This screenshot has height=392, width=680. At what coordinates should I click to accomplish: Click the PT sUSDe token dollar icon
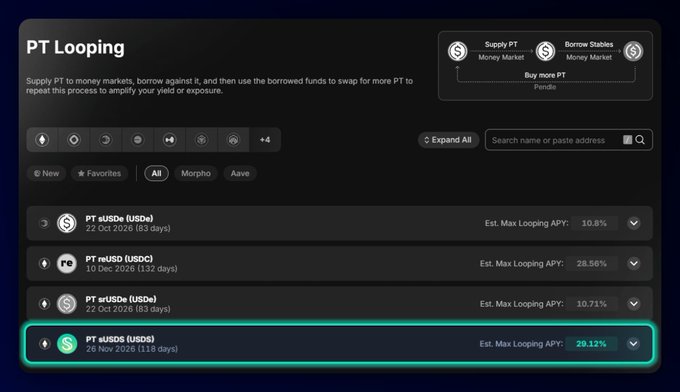[x=67, y=223]
